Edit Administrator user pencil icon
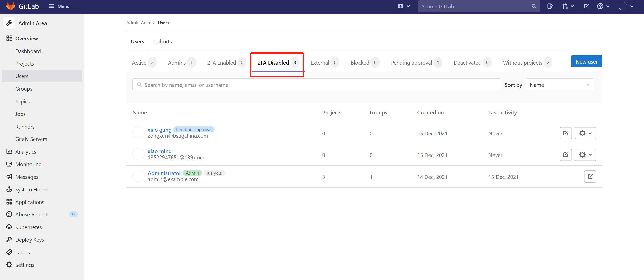644x280 pixels. click(x=590, y=177)
